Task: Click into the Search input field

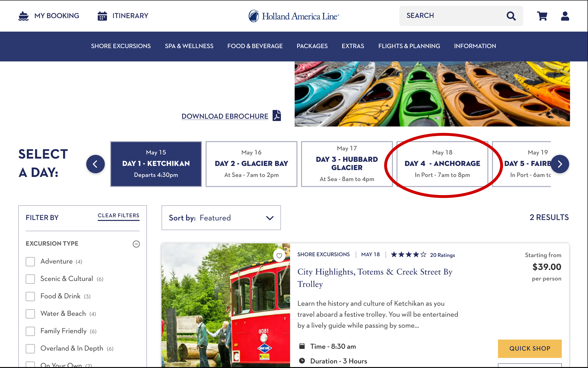Action: [x=451, y=16]
